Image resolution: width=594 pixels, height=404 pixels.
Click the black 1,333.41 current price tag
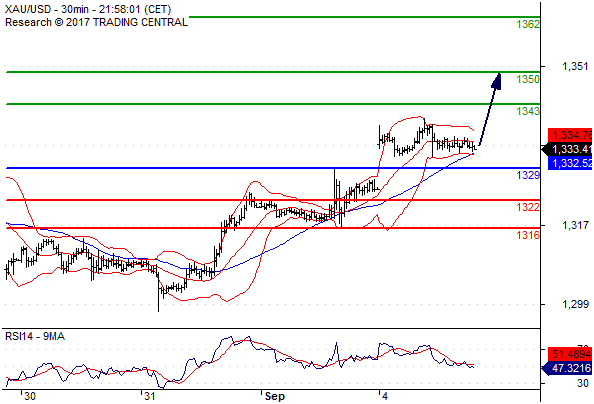point(567,149)
